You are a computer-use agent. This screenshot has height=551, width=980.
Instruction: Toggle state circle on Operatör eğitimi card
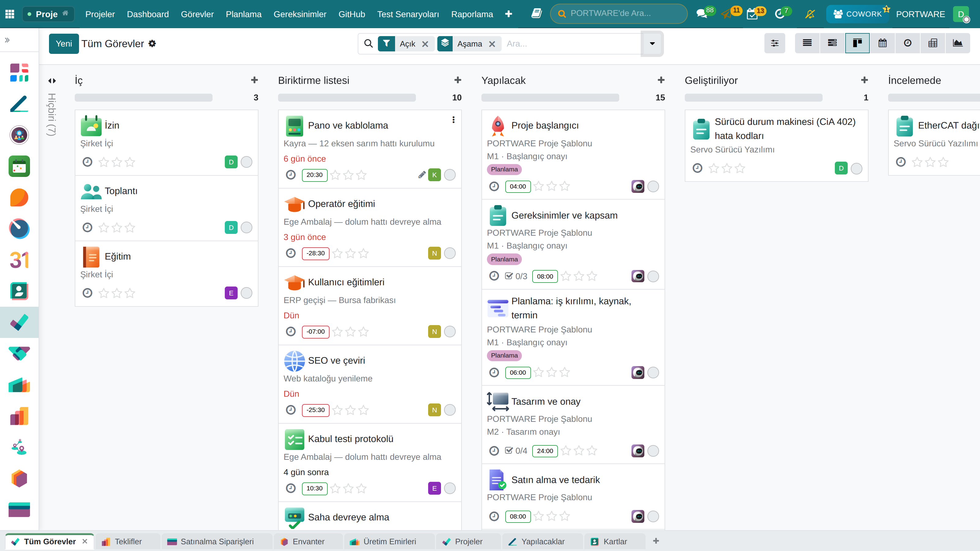[450, 253]
